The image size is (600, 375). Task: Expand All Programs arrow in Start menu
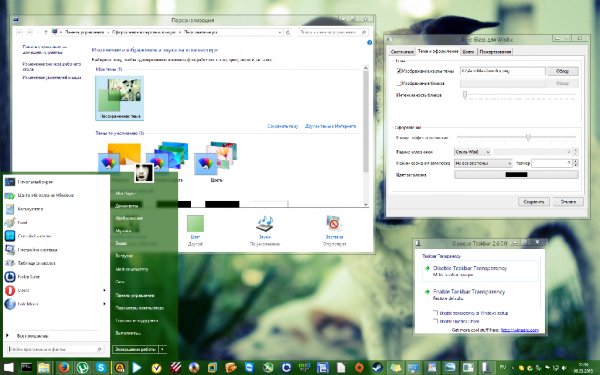coord(7,336)
